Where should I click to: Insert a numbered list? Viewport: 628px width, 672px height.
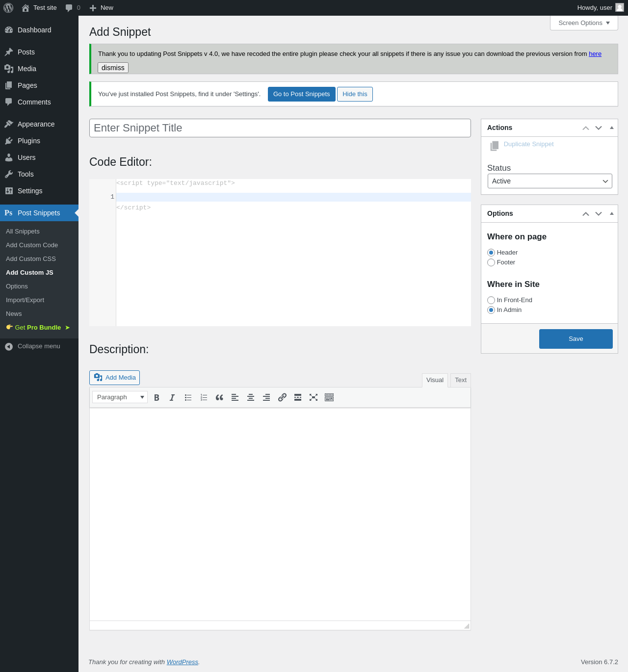tap(204, 397)
